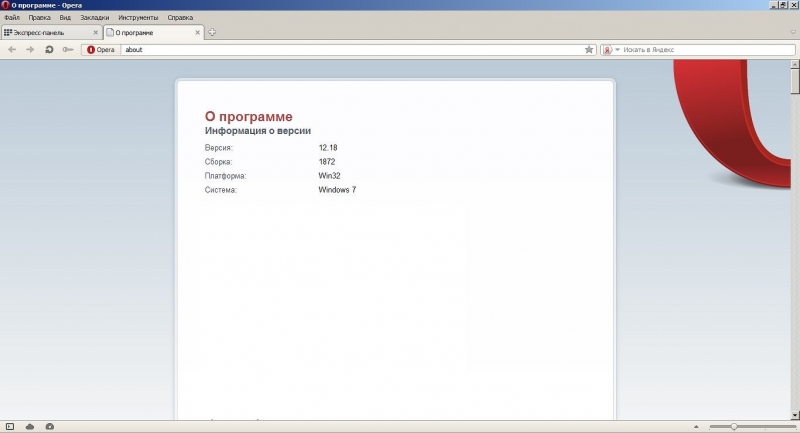Click the address field showing about
This screenshot has height=433, width=800.
point(350,49)
